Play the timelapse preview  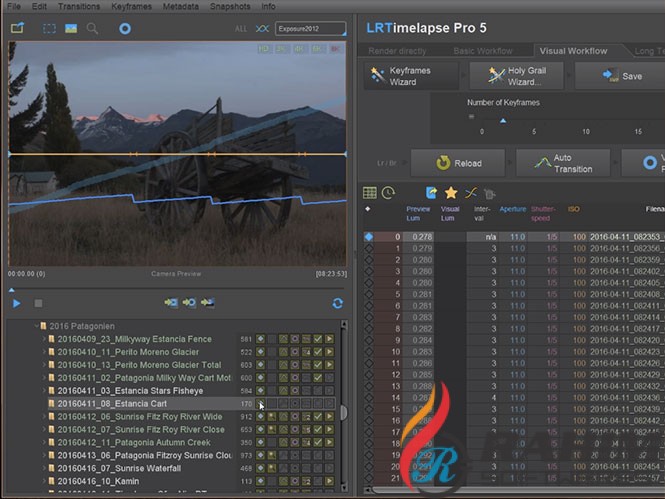17,303
